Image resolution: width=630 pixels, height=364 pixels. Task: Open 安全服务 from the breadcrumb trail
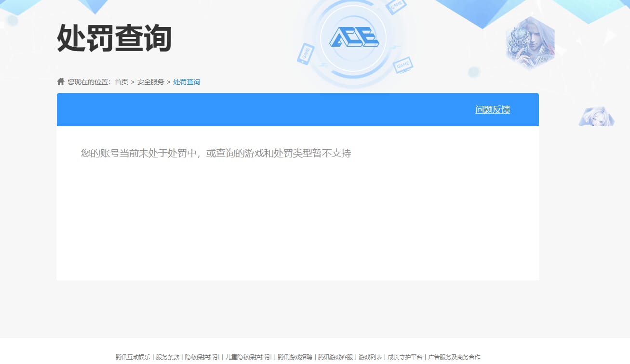click(x=150, y=82)
